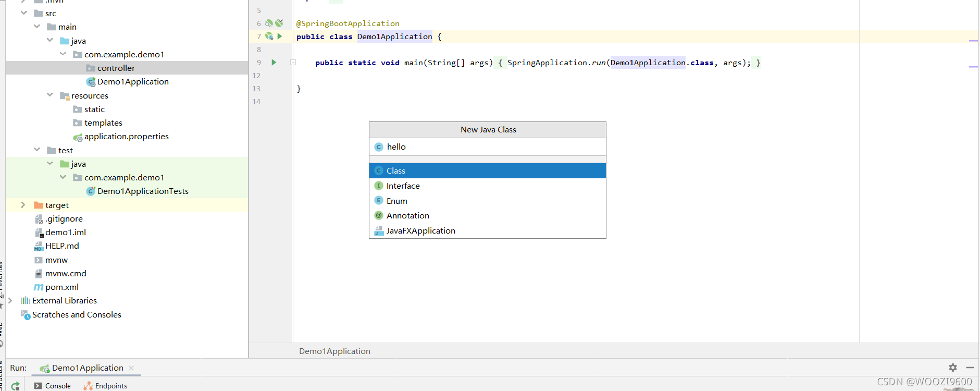Open .gitignore file
The height and width of the screenshot is (391, 980).
(64, 218)
